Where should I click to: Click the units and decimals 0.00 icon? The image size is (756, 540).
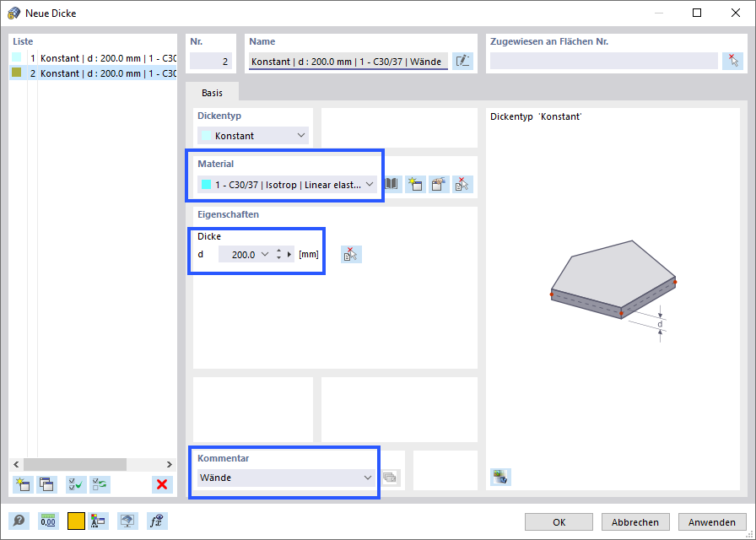pos(48,521)
